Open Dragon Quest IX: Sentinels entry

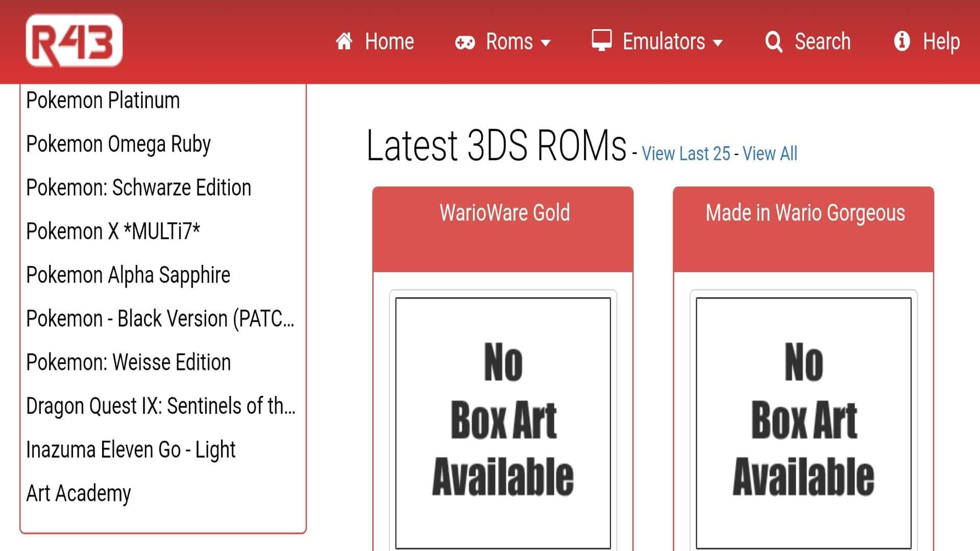pos(161,407)
